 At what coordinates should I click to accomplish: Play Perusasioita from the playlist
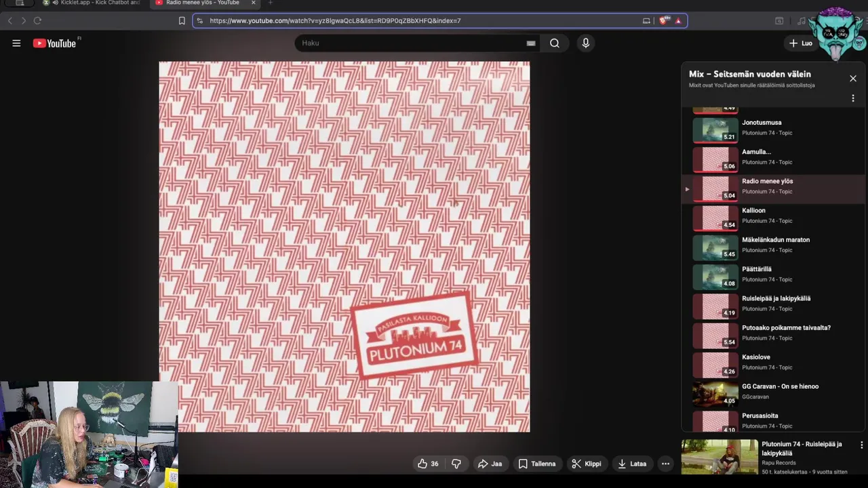coord(773,420)
